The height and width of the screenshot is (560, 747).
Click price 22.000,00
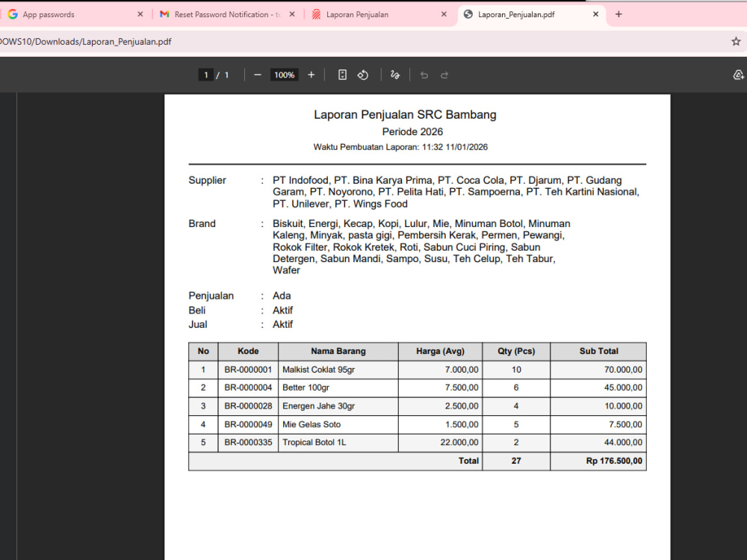click(x=459, y=442)
